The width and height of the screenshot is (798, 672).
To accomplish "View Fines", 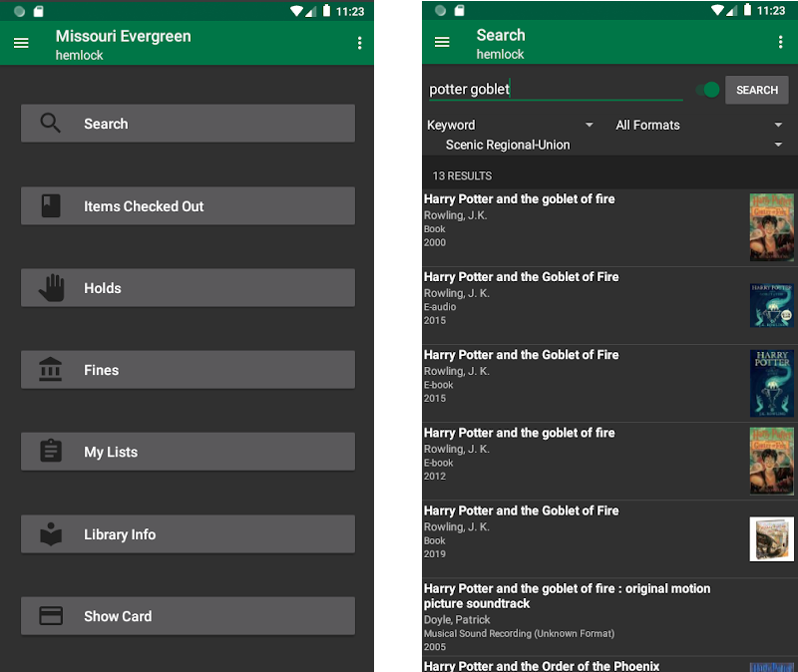I will click(188, 370).
